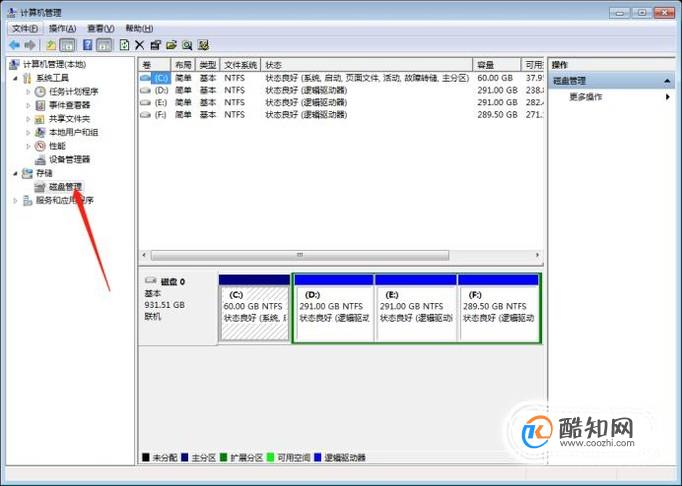
Task: Click the 设备管理器 icon
Action: click(x=40, y=159)
